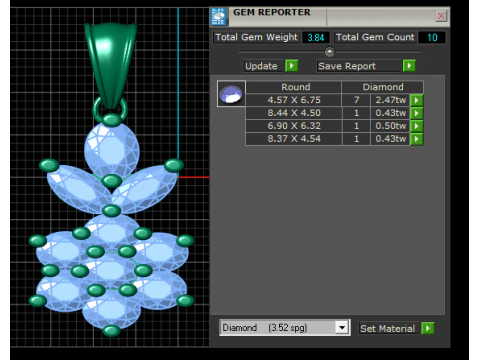Select the large round gem below the bail
480x360 pixels.
point(112,150)
